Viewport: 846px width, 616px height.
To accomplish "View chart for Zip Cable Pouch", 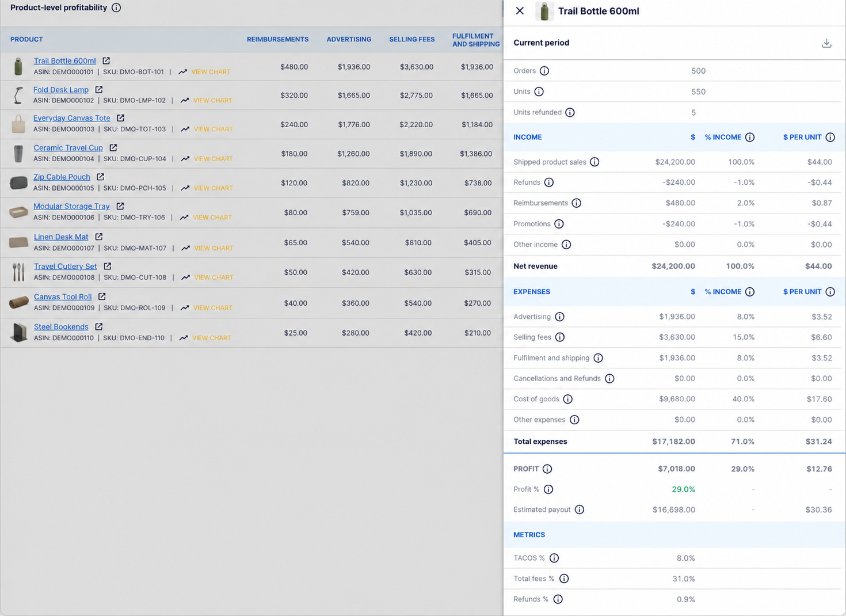I will point(207,188).
